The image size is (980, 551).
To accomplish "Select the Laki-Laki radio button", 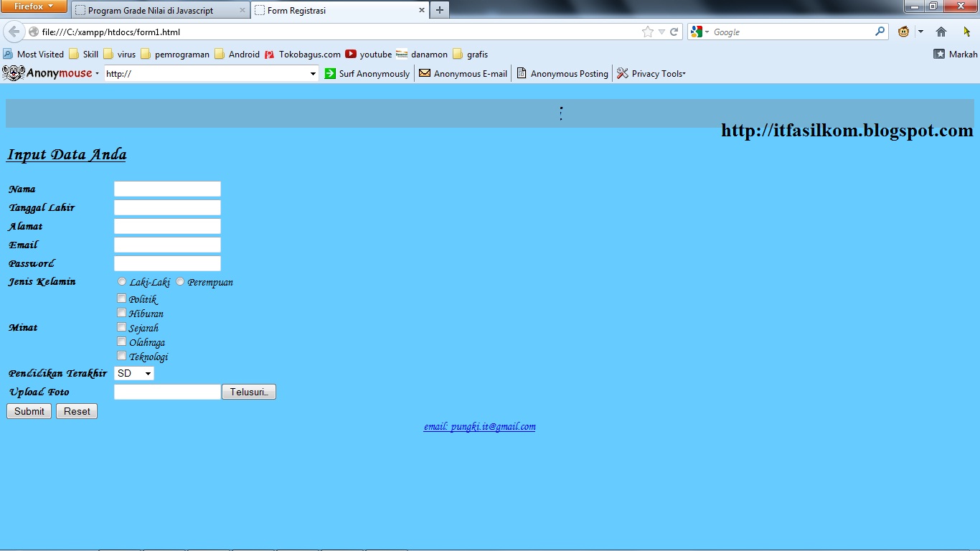I will click(122, 281).
